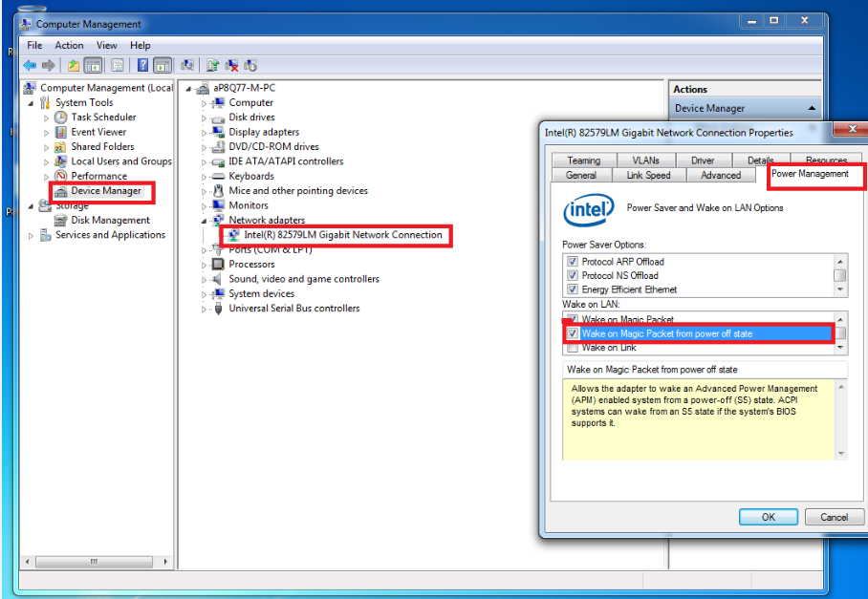Toggle the Show/Hide Action Pane toolbar icon
The width and height of the screenshot is (868, 599).
tap(163, 66)
